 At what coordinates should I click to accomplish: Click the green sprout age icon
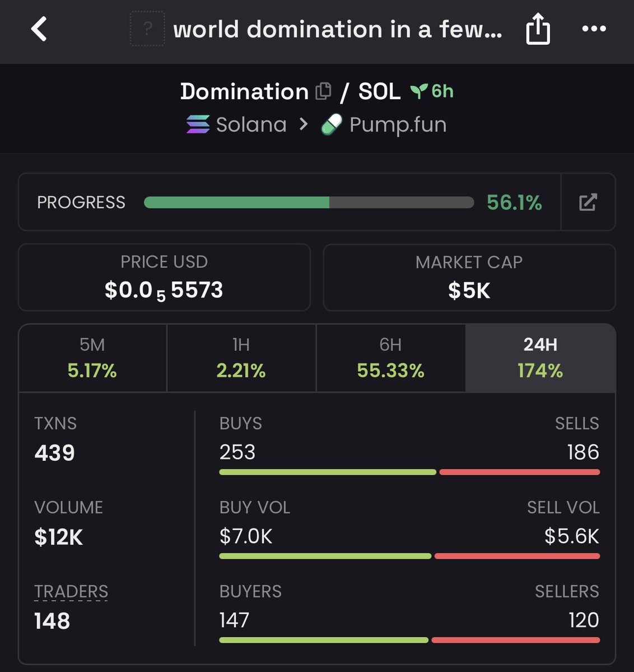point(419,91)
